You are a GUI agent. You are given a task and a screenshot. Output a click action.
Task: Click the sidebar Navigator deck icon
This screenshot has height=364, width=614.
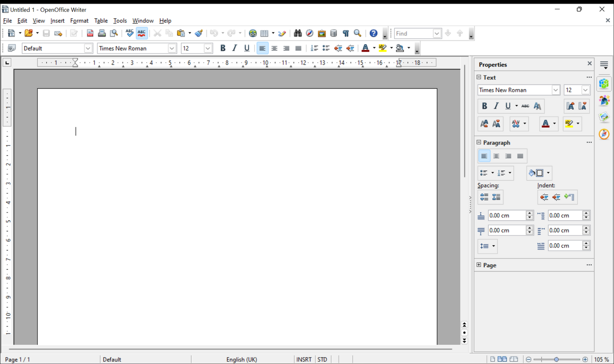(x=604, y=134)
